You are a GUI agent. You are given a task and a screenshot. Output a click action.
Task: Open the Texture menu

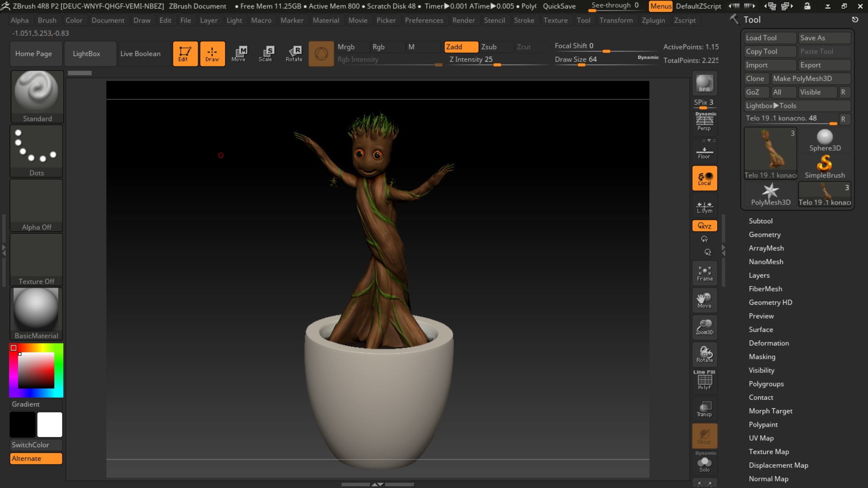(x=555, y=20)
